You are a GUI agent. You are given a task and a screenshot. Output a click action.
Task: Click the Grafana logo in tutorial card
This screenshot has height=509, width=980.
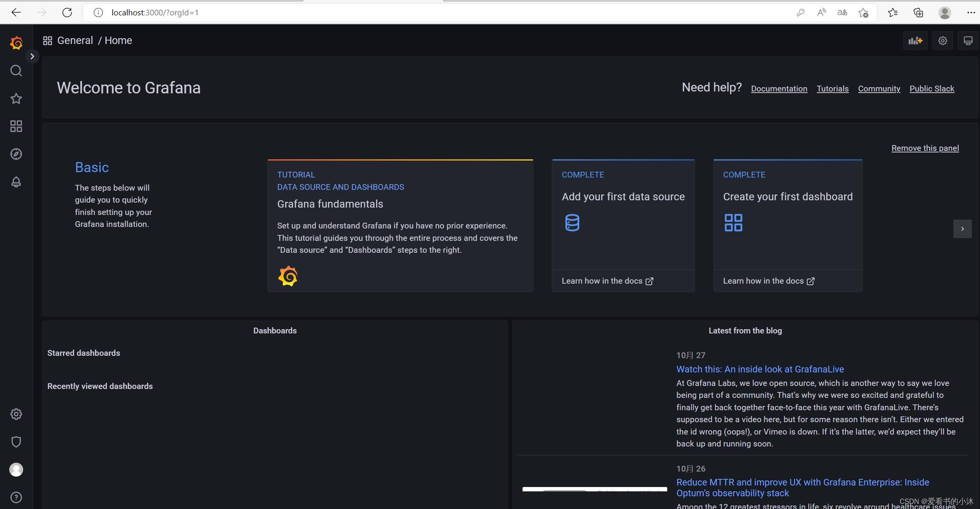tap(288, 276)
